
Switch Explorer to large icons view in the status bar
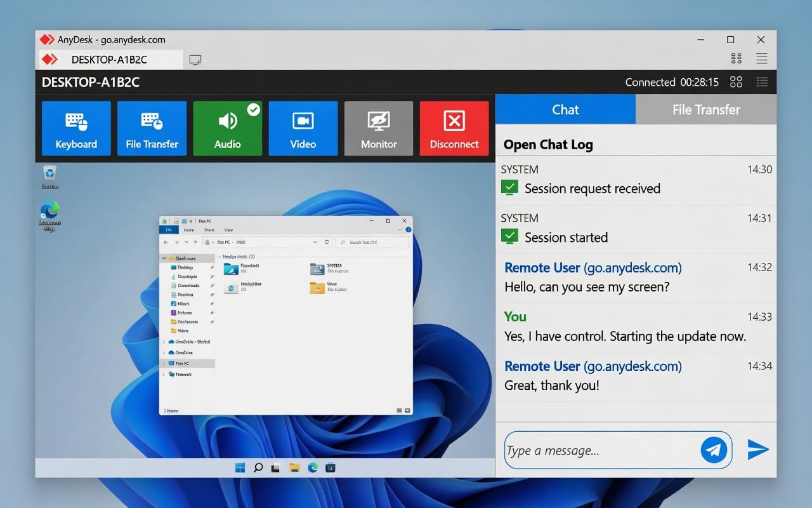[x=407, y=410]
